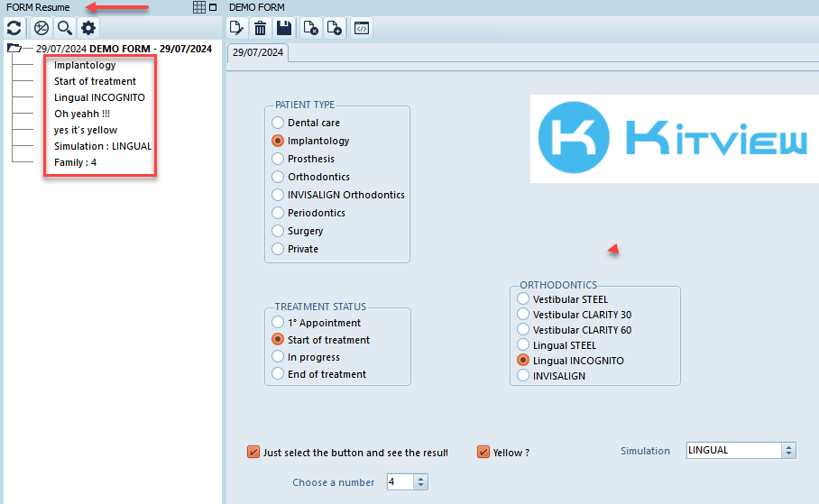Click the trash delete icon

(x=260, y=28)
